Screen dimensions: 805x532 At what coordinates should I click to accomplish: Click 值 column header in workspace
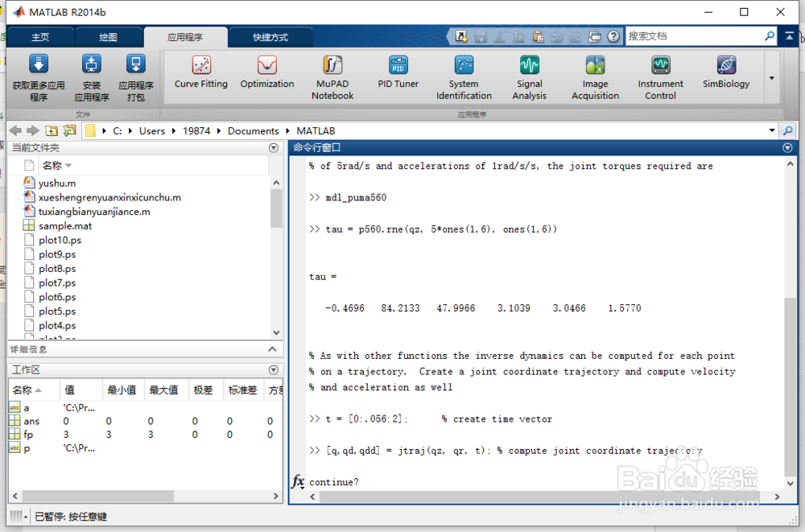click(x=81, y=390)
